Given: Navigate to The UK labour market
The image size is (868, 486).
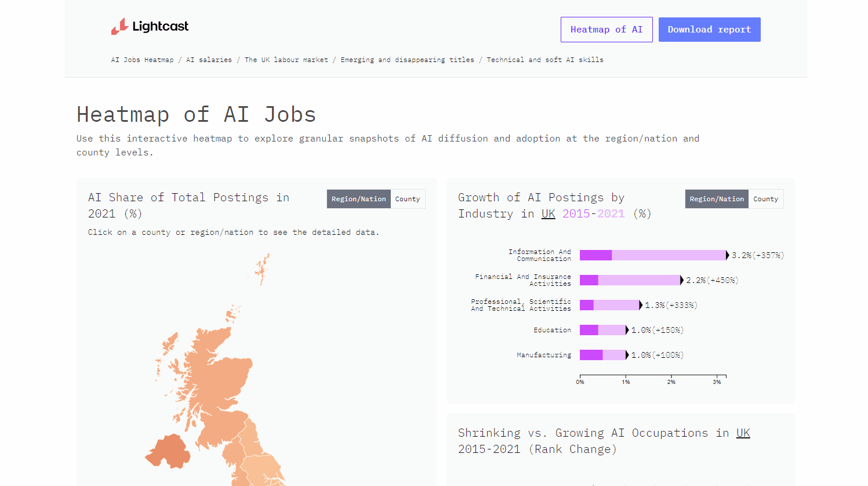Looking at the screenshot, I should tap(286, 60).
